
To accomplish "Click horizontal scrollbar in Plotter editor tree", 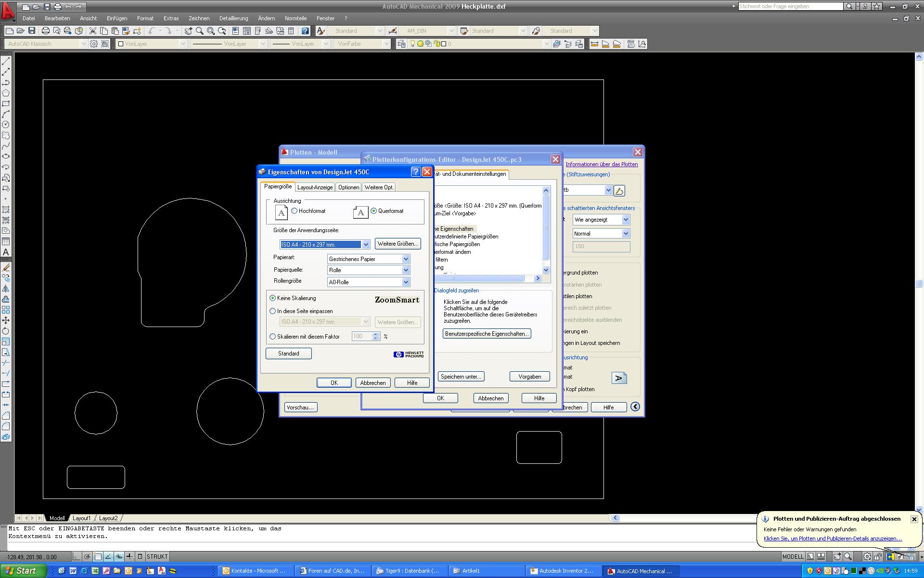I will tap(488, 278).
